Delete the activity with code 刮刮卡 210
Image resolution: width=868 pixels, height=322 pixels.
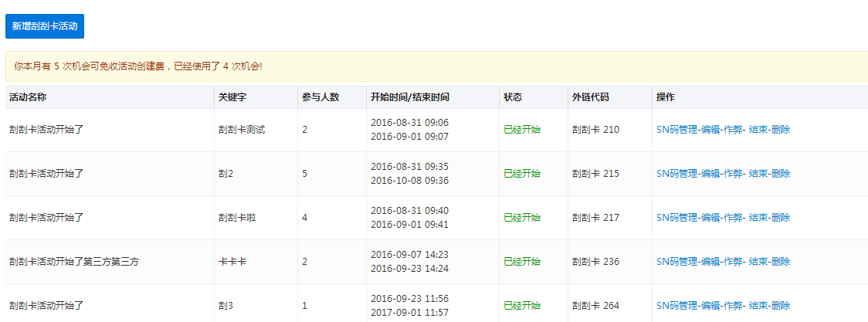coord(781,130)
